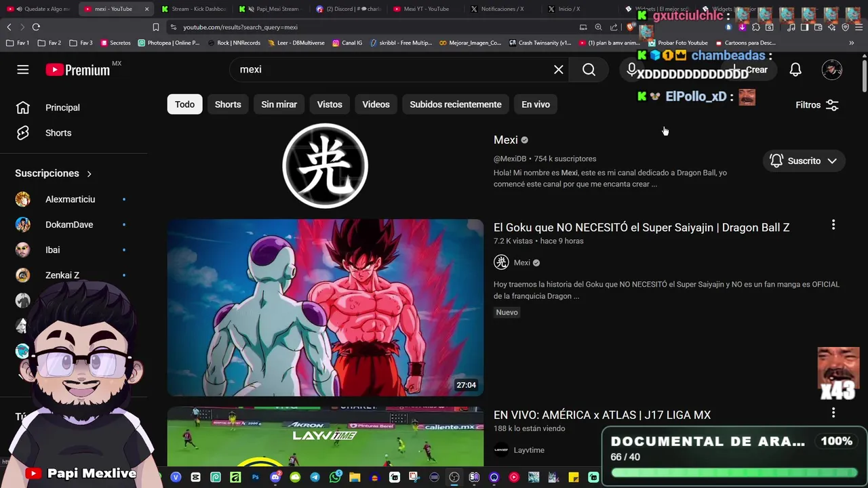Image resolution: width=868 pixels, height=488 pixels.
Task: Switch to Papi_Mexi Stream tab
Action: (x=271, y=9)
